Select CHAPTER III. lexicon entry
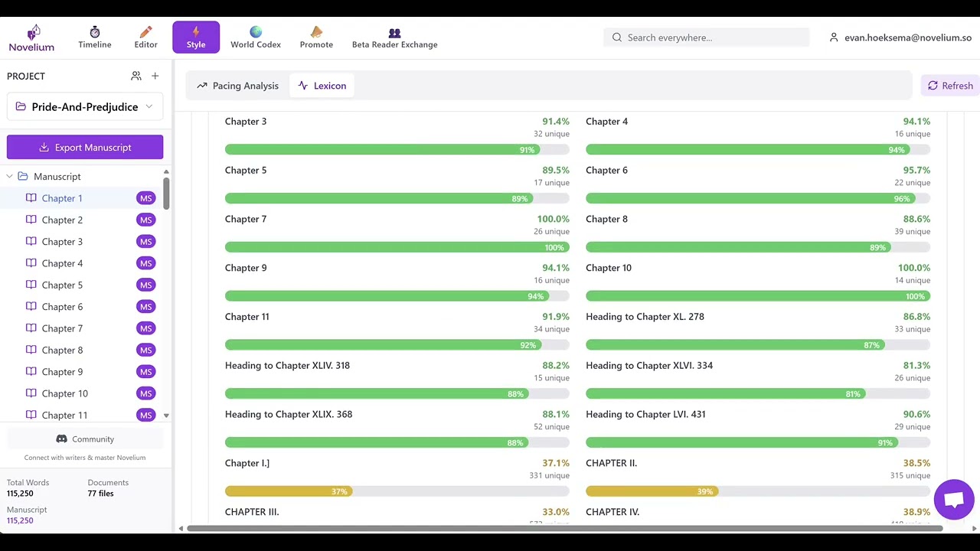This screenshot has width=980, height=551. click(x=252, y=512)
